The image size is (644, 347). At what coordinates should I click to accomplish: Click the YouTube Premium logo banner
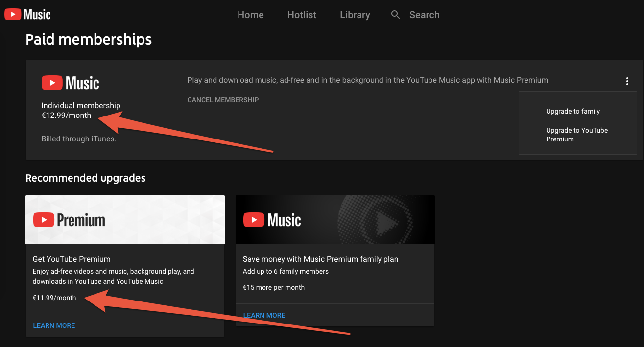tap(125, 220)
